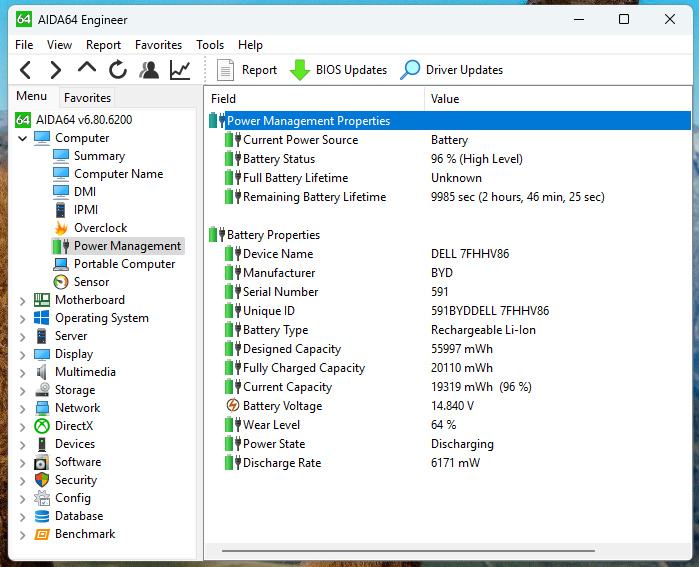Select the Summary monitor icon in tree
Viewport: 699px width, 567px height.
61,156
